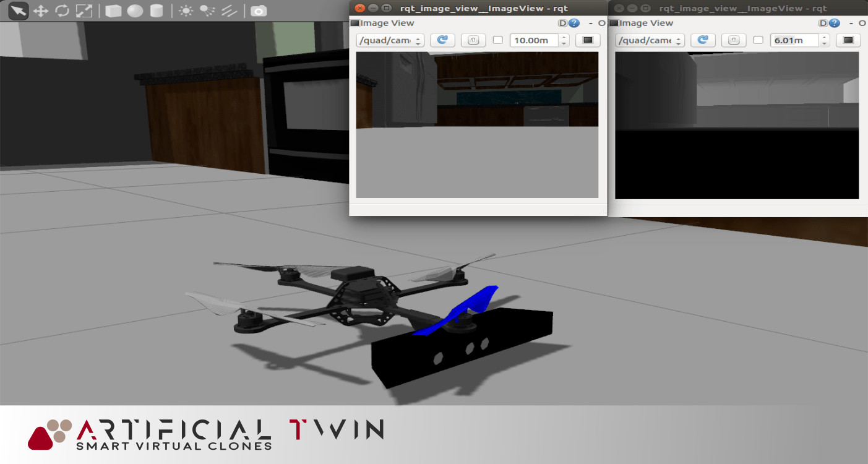Viewport: 868px width, 464px height.
Task: Click the 'Image View' label in left window
Action: [387, 23]
